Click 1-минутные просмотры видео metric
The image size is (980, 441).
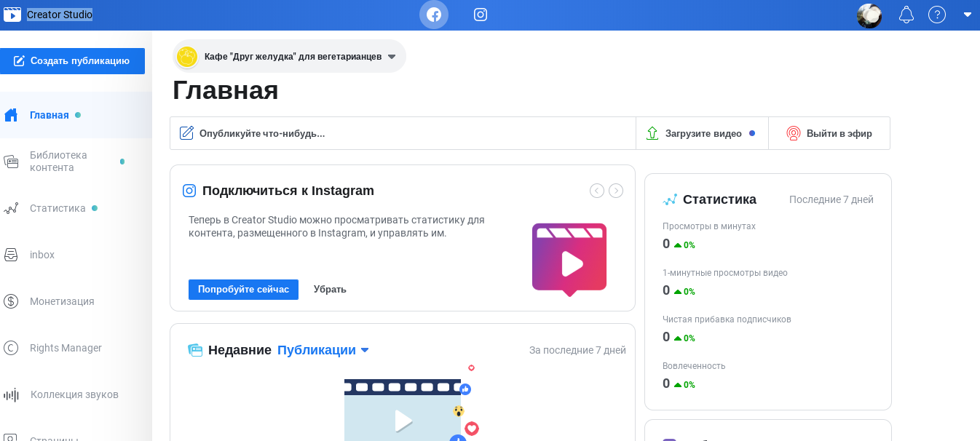click(725, 273)
